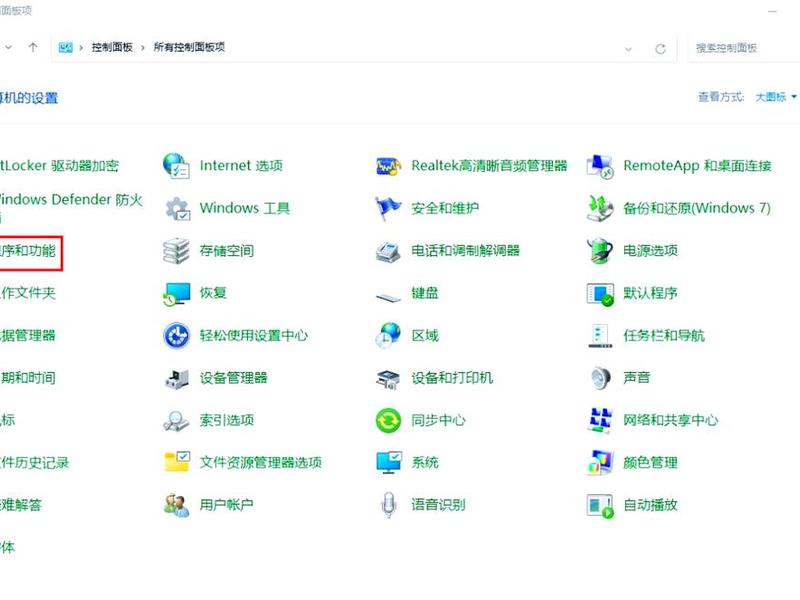Open 程序和功能 link
This screenshot has width=800, height=600.
[28, 251]
